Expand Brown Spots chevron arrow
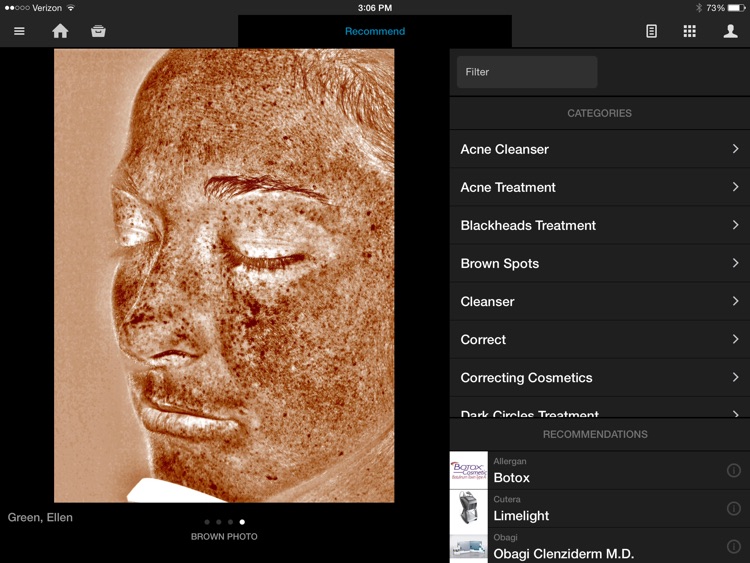The height and width of the screenshot is (563, 750). [x=735, y=263]
